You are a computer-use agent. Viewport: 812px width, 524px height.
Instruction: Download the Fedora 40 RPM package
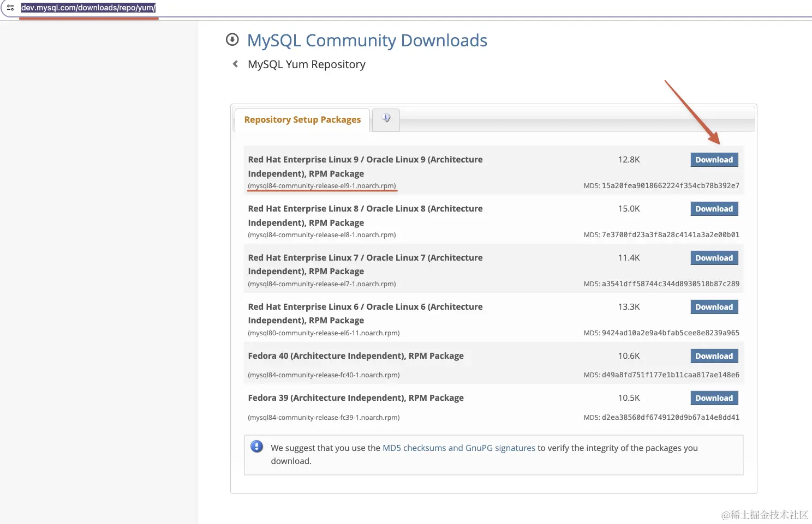point(714,356)
